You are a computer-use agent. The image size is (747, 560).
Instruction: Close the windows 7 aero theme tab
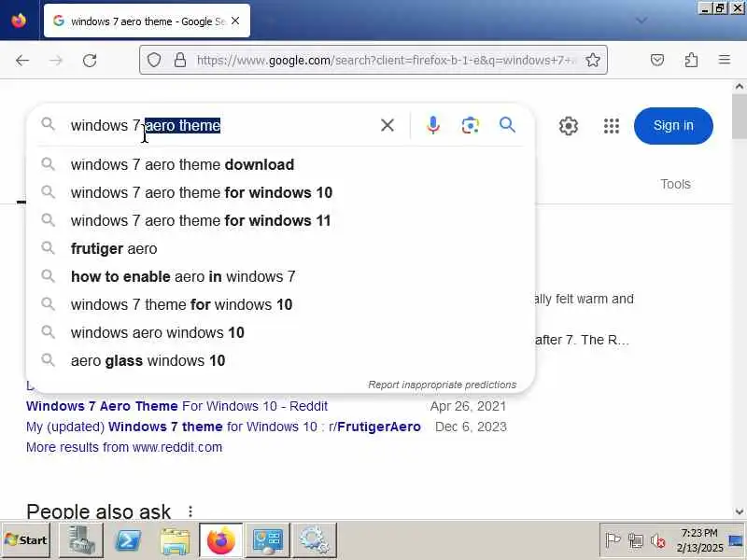click(x=235, y=21)
